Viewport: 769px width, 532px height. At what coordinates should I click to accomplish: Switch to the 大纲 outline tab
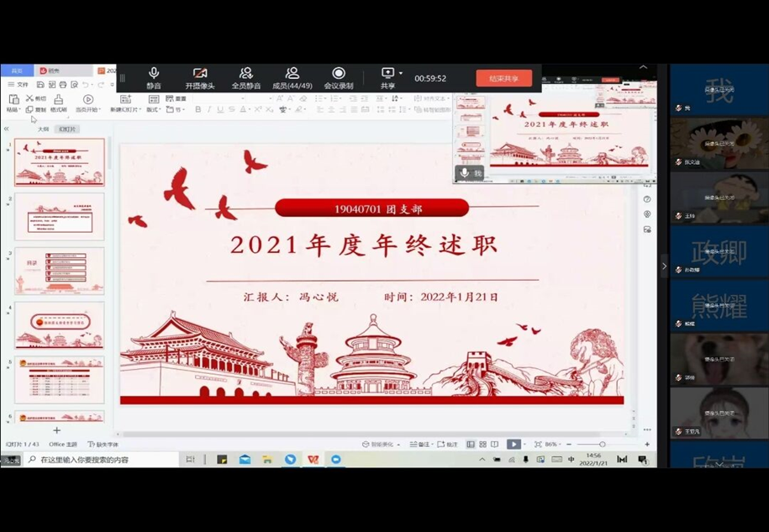(x=43, y=129)
